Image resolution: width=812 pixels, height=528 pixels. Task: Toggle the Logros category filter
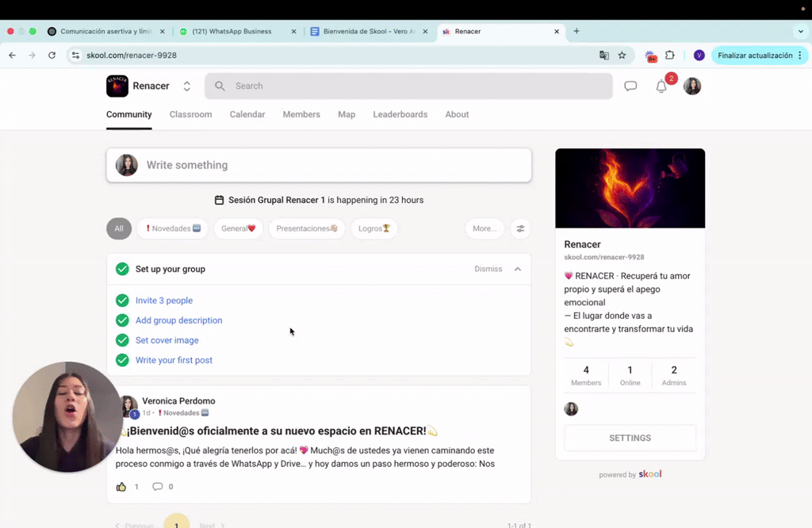[373, 228]
